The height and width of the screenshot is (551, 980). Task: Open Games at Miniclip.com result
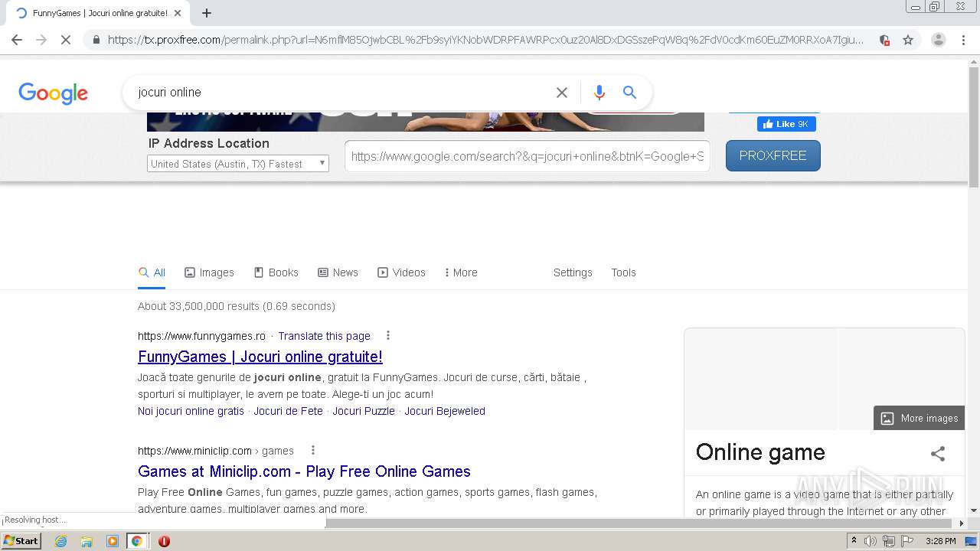tap(304, 471)
